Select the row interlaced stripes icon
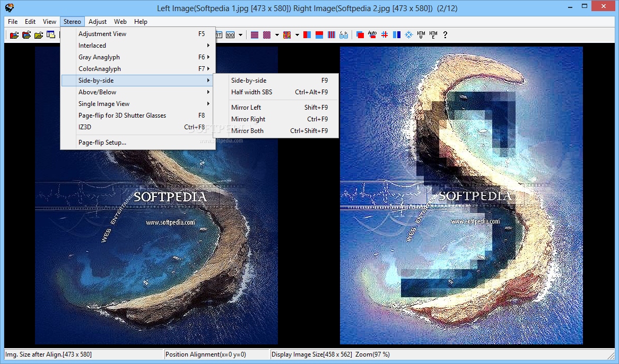 255,34
